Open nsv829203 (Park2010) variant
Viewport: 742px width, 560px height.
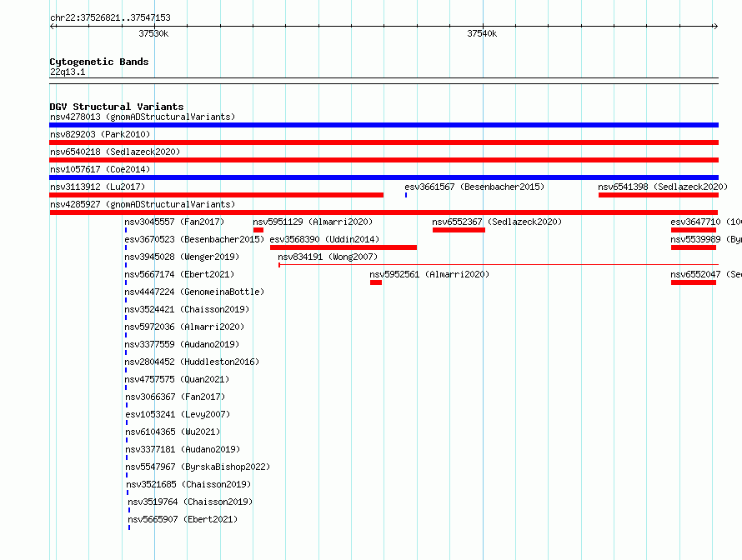coord(100,134)
